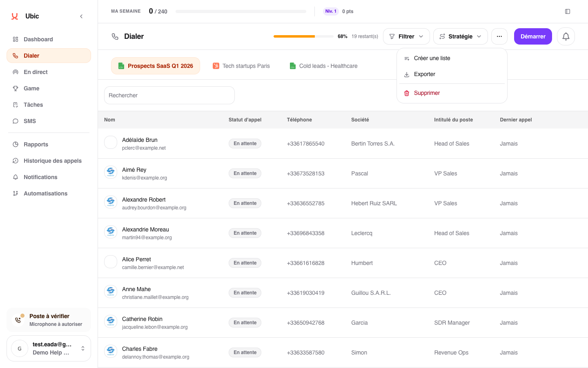588x368 pixels.
Task: Open the Game trophy item in sidebar
Action: coord(49,88)
